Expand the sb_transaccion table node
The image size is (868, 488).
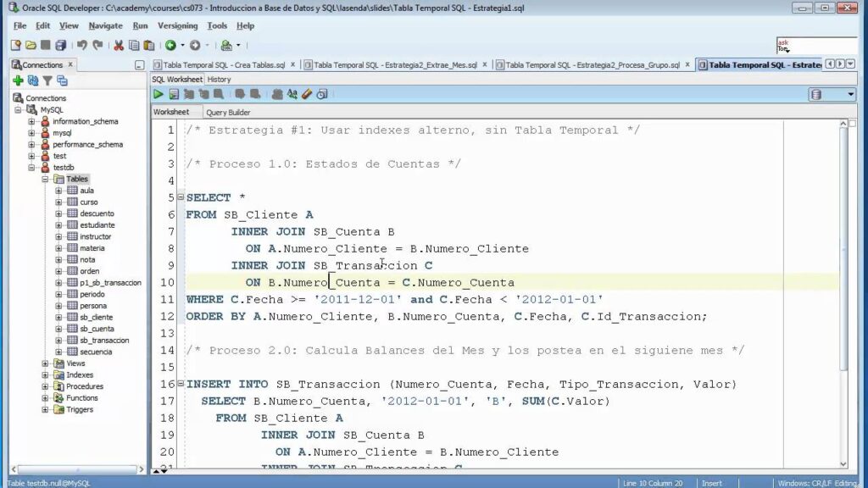[58, 341]
